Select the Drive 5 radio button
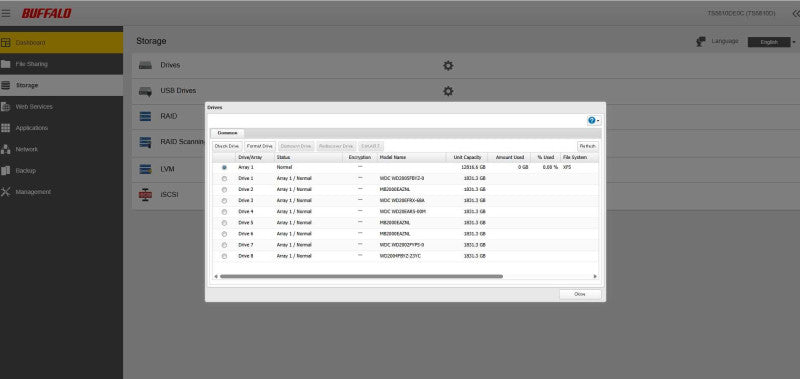The width and height of the screenshot is (800, 379). 224,223
